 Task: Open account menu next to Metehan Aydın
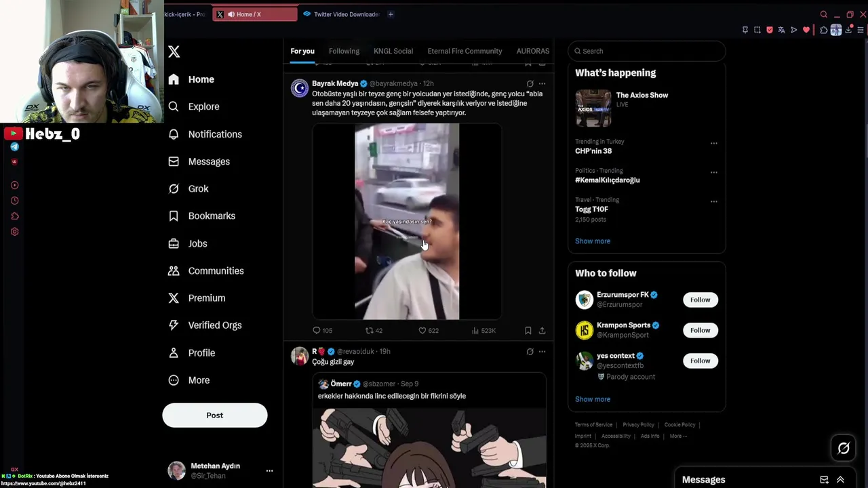click(x=269, y=470)
